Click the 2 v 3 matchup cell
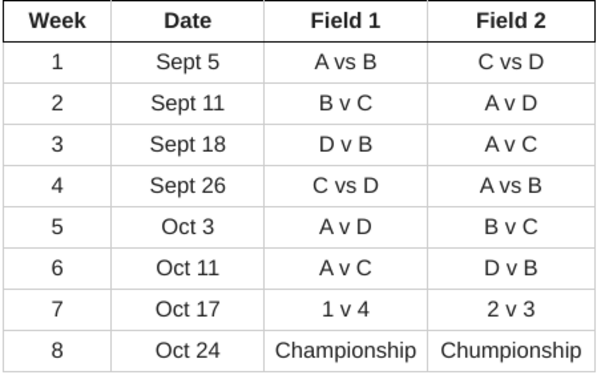Viewport: 601px width, 375px height. pos(511,310)
